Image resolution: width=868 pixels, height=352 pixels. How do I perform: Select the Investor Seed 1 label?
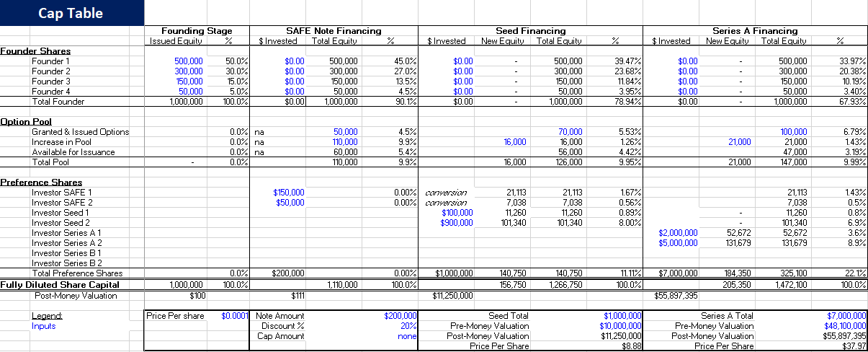click(x=61, y=213)
